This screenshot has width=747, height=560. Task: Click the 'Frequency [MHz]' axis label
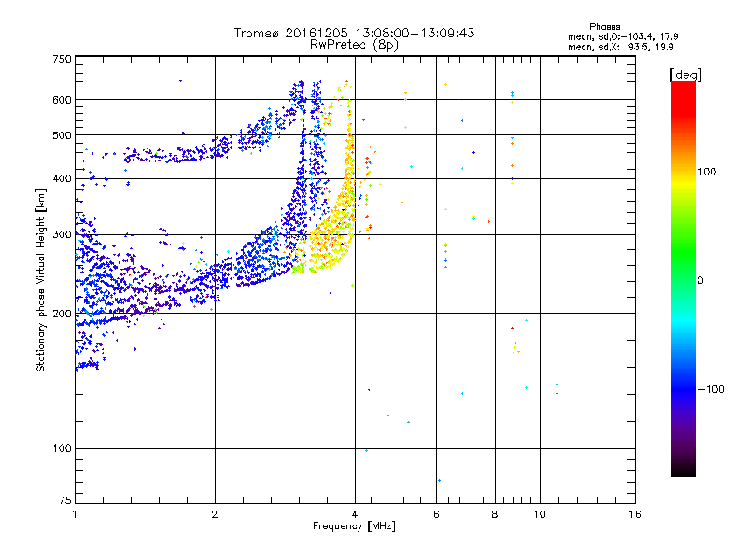[x=354, y=526]
